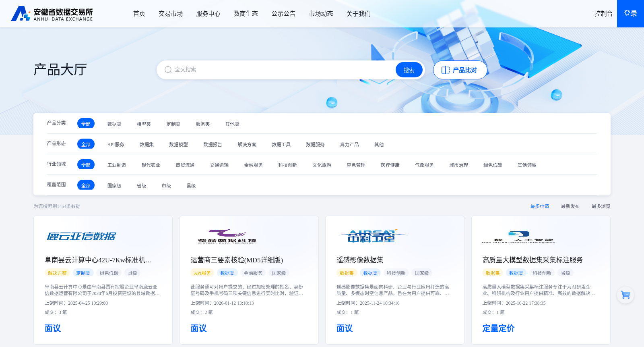Filter product category by 数据类
Viewport: 644px width, 347px height.
(x=114, y=124)
